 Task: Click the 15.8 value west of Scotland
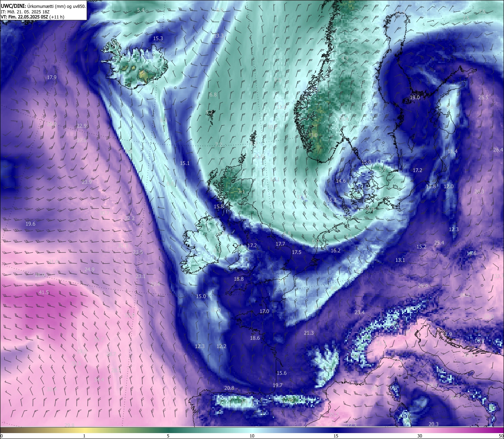[x=219, y=207]
